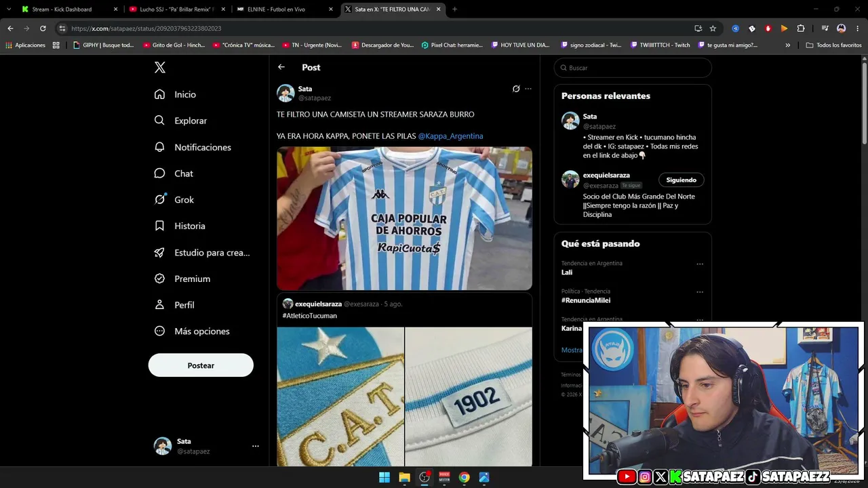The width and height of the screenshot is (868, 488).
Task: Switch to the Lucho SSJ YouTube tab
Action: (177, 9)
